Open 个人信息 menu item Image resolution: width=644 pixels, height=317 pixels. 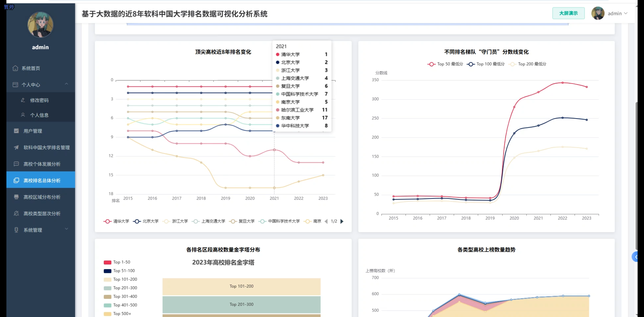pyautogui.click(x=41, y=115)
